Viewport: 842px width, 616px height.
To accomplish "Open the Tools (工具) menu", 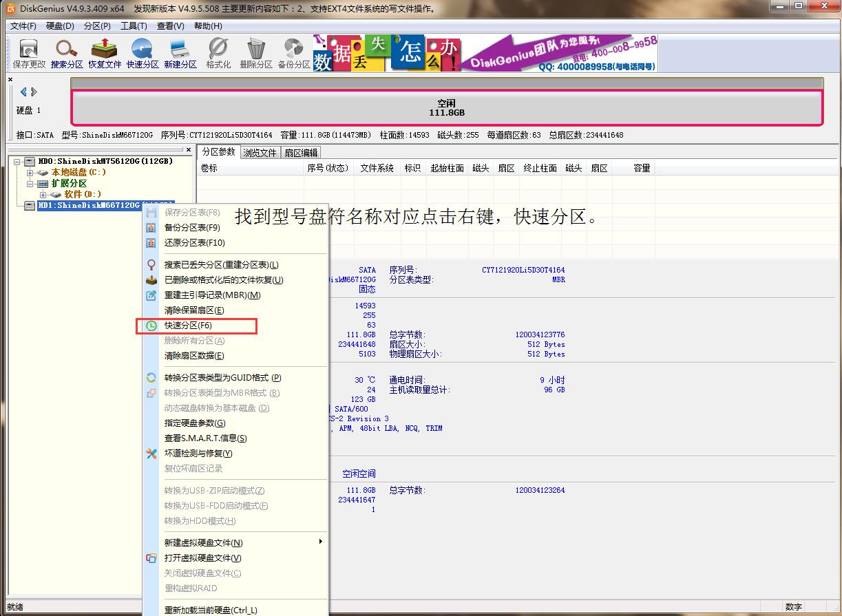I will point(134,26).
